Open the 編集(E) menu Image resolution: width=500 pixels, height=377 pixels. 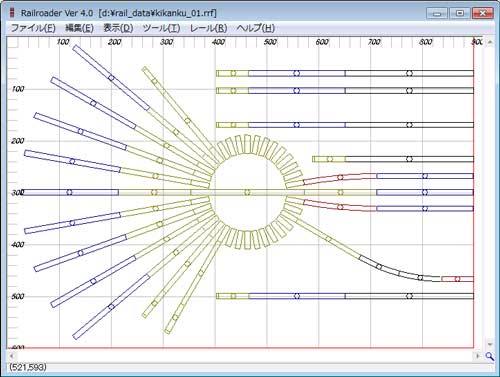coord(79,28)
